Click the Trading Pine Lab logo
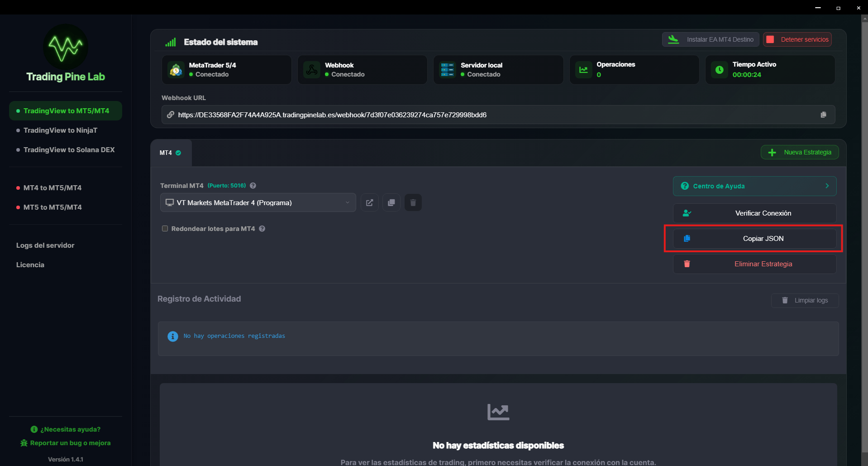The width and height of the screenshot is (868, 466). [65, 47]
